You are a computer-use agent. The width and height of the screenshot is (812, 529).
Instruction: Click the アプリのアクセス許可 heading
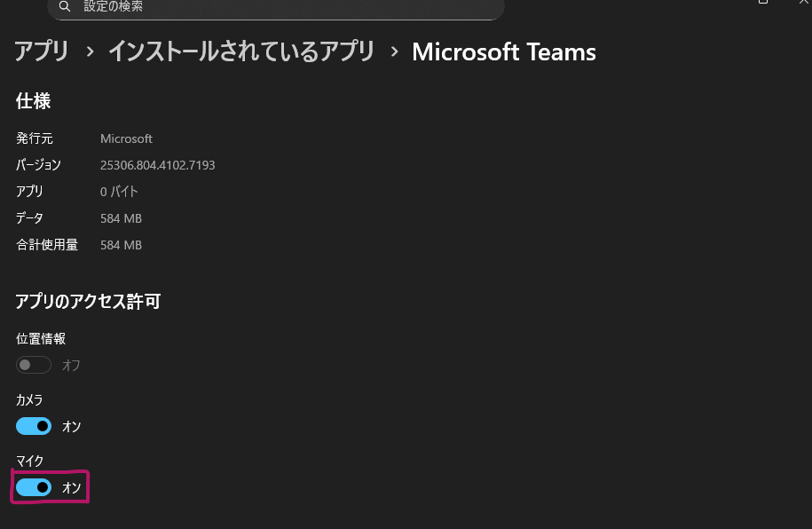(88, 302)
